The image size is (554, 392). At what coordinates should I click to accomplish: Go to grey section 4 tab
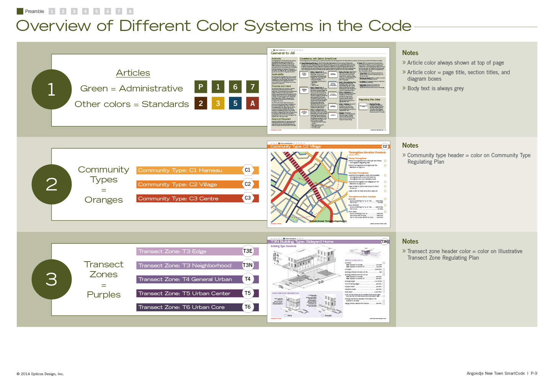tap(85, 11)
